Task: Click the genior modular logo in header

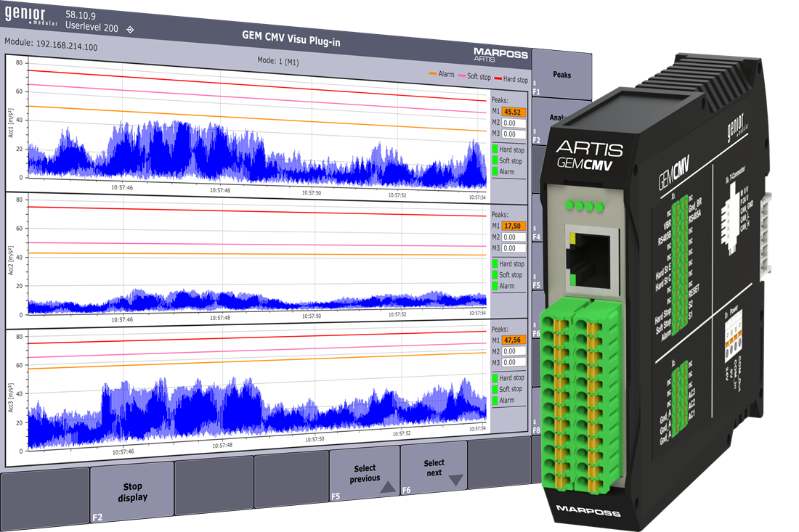Action: tap(30, 15)
